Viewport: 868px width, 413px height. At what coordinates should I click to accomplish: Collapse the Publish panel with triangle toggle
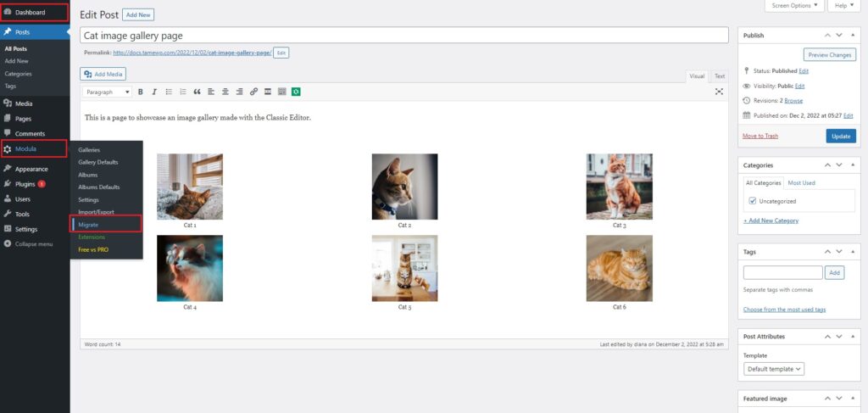tap(851, 35)
